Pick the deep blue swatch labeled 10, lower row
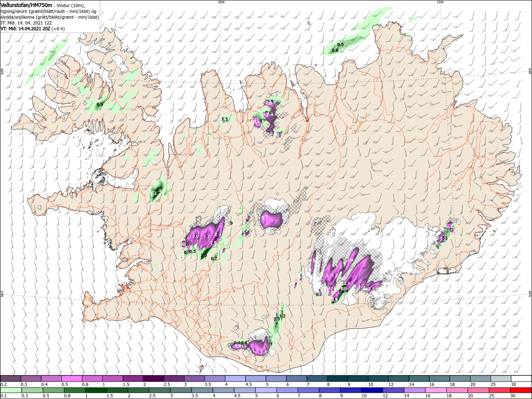The height and width of the screenshot is (399, 532). tap(372, 390)
